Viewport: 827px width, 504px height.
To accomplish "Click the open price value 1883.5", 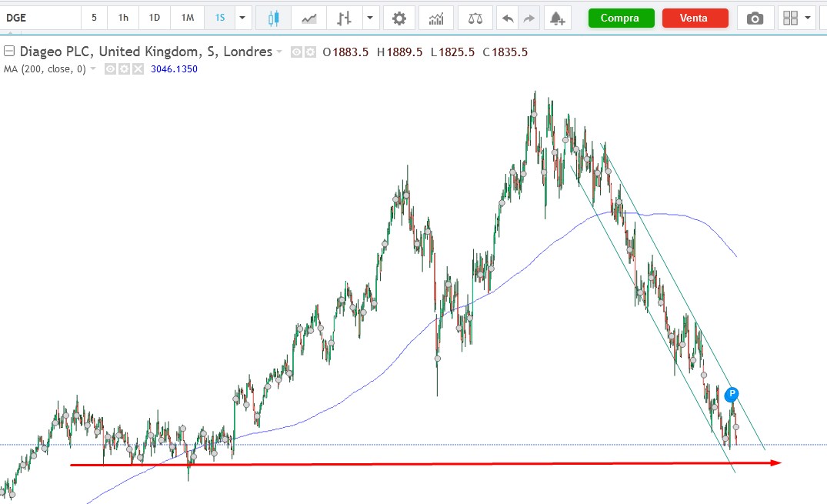I will coord(350,52).
